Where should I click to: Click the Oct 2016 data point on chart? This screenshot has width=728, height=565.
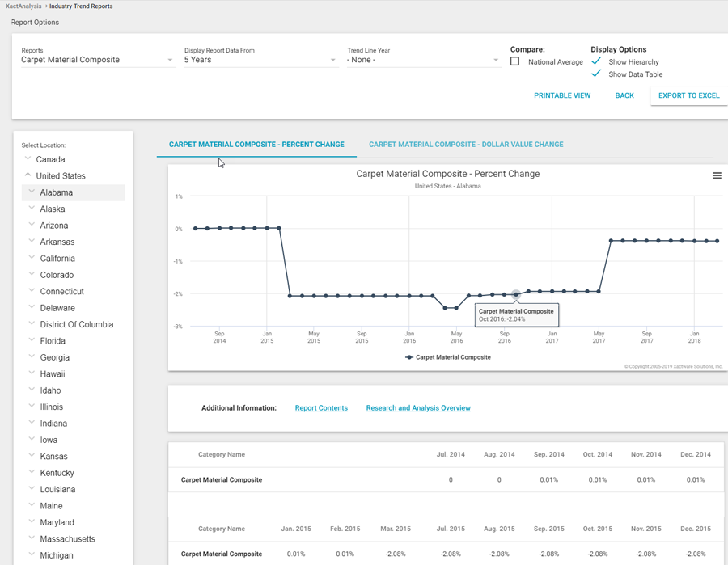[516, 295]
